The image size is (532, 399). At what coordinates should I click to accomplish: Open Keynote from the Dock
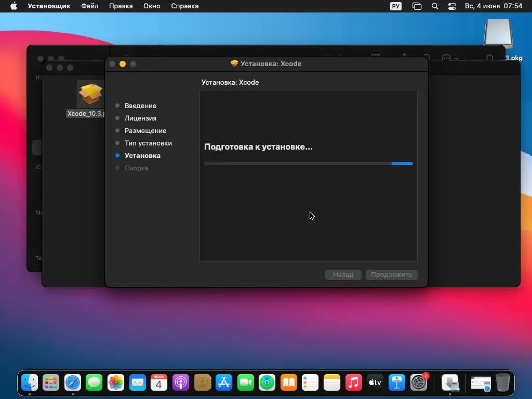(x=396, y=383)
